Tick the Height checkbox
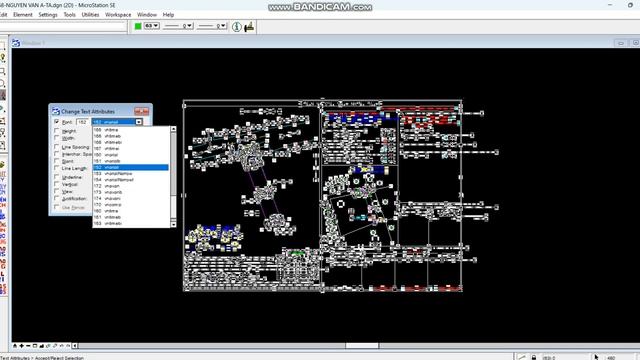This screenshot has width=640, height=360. (x=57, y=131)
